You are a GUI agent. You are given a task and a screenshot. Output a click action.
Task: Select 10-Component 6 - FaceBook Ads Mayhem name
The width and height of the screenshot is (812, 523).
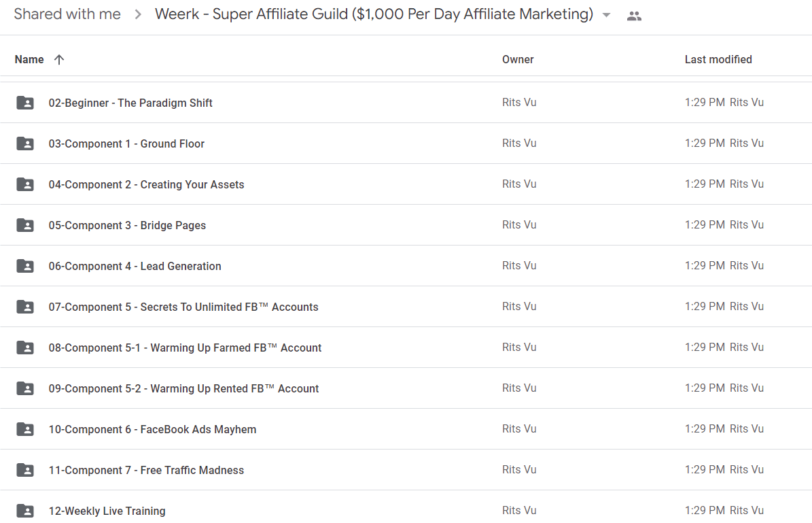pyautogui.click(x=152, y=429)
